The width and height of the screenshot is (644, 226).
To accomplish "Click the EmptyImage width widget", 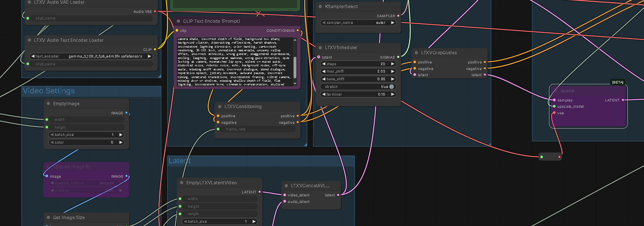I will pyautogui.click(x=86, y=120).
